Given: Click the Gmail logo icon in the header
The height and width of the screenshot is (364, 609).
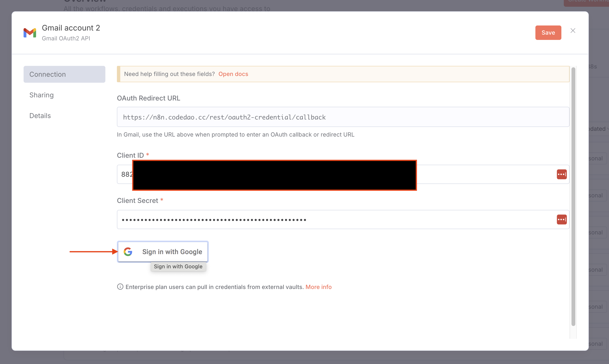Looking at the screenshot, I should point(30,33).
